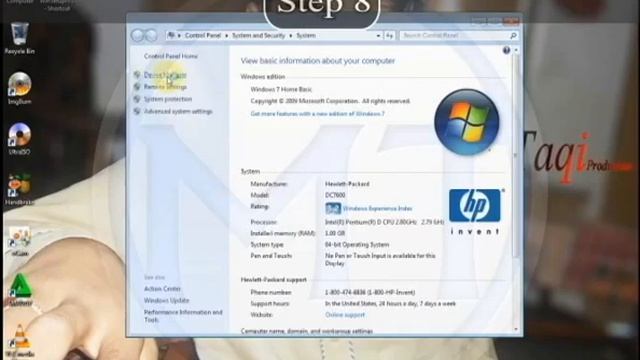Open Remote settings link
Viewport: 640px width, 360px height.
[165, 87]
